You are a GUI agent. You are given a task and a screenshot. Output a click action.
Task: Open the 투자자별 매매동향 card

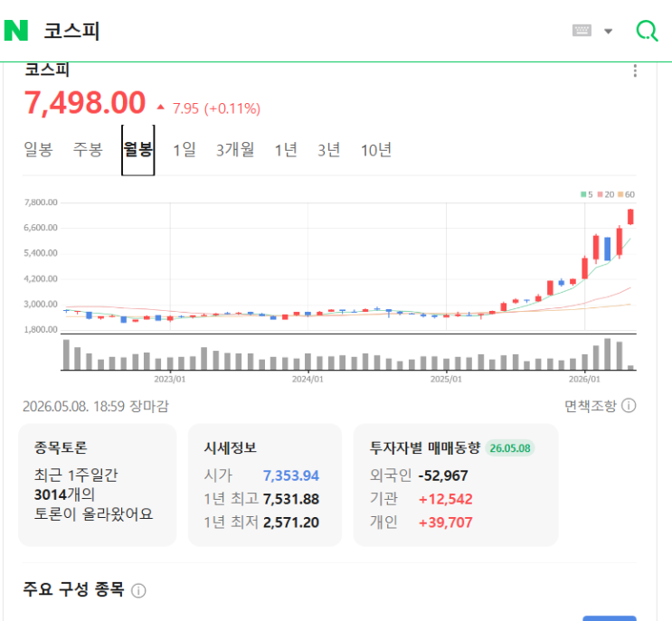coord(456,485)
